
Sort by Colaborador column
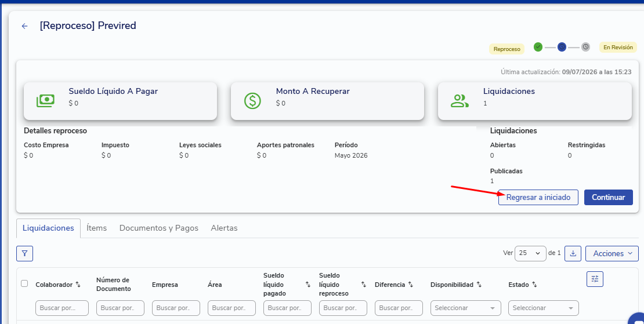78,285
